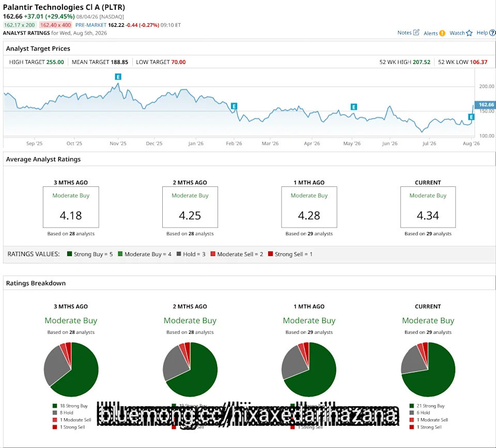Click the current ratings pie chart

[x=428, y=370]
